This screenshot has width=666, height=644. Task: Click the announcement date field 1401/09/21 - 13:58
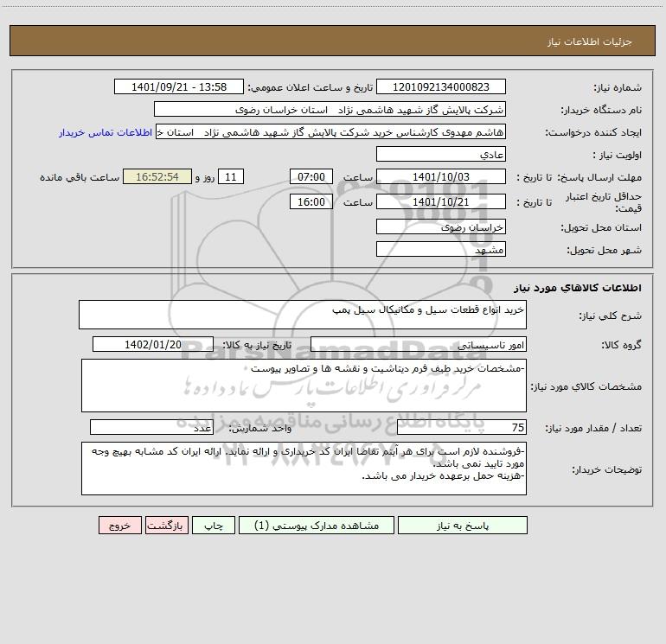(179, 86)
